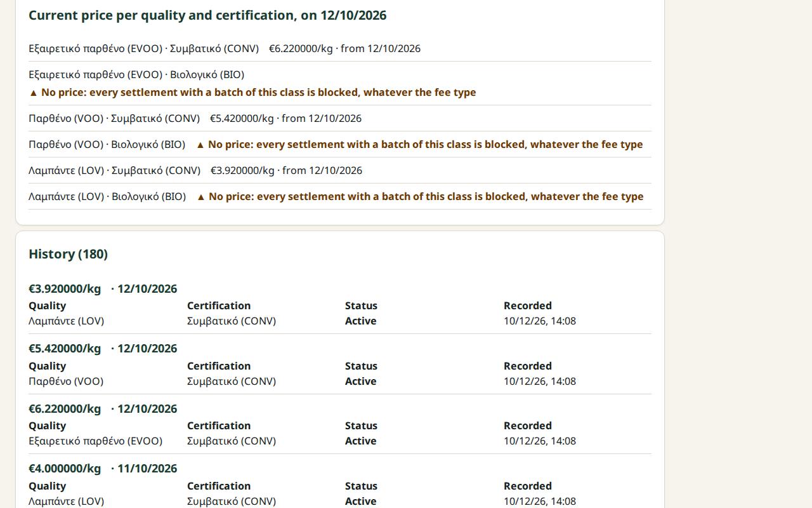The width and height of the screenshot is (812, 508).
Task: Click 'Εξαιρετικό παρθένο (EVOO) · Συμβατικό (CONV)' in current prices
Action: tap(143, 49)
